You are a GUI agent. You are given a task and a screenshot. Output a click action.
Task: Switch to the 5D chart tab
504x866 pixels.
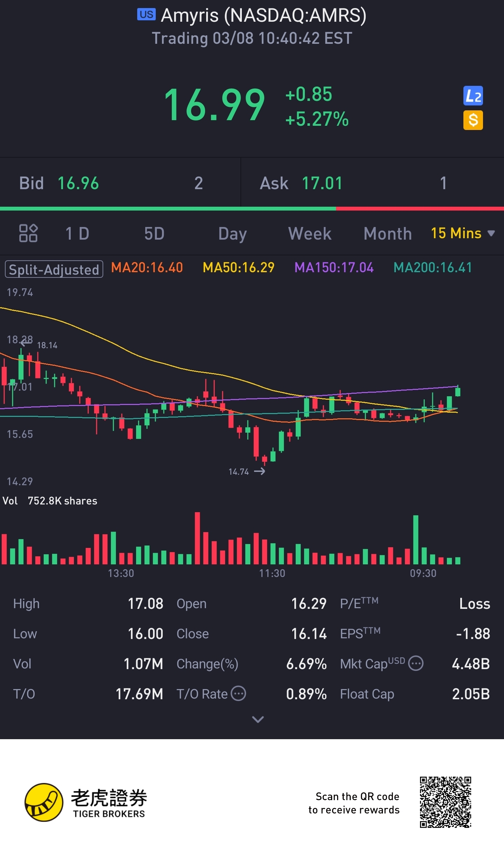154,234
